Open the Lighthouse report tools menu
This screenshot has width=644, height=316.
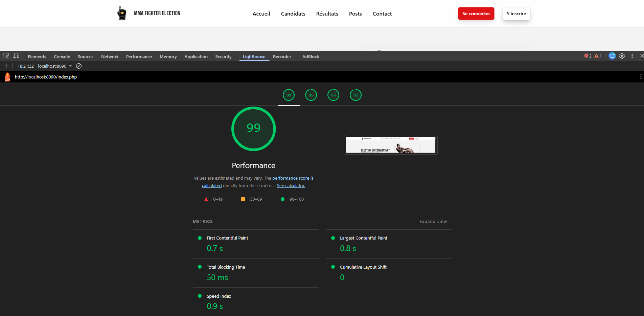point(641,77)
